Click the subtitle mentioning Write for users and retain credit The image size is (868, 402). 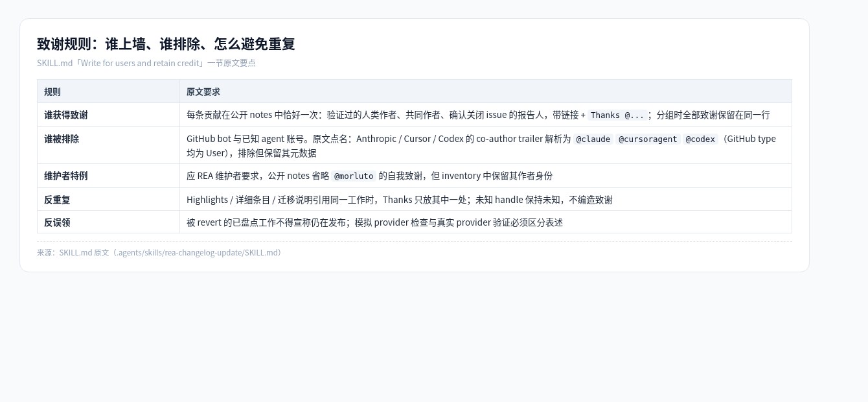(x=146, y=63)
